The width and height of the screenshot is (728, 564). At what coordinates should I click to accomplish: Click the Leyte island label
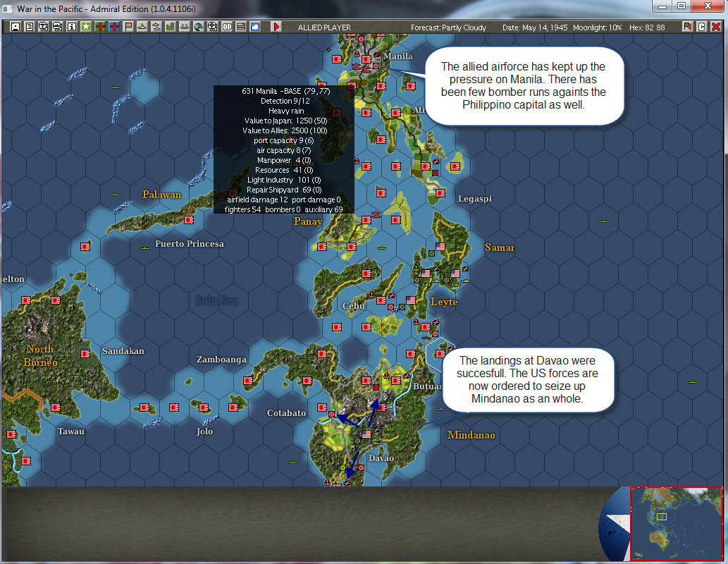(x=444, y=302)
